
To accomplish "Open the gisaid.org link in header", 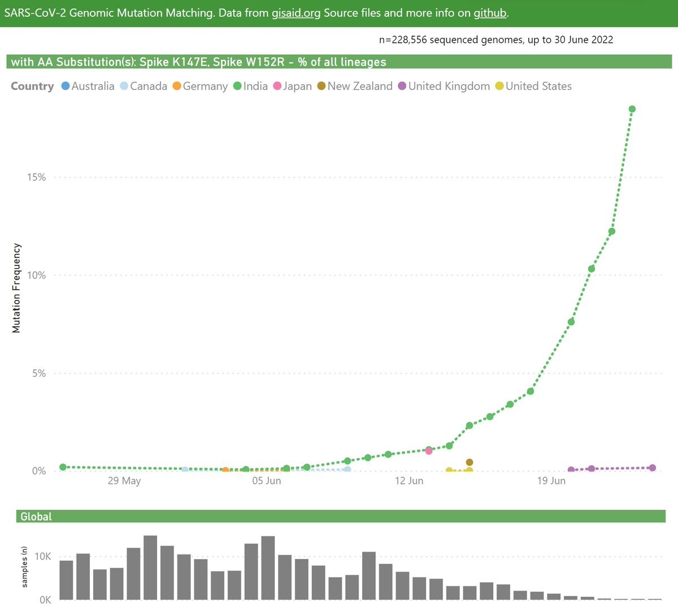I will click(x=295, y=13).
